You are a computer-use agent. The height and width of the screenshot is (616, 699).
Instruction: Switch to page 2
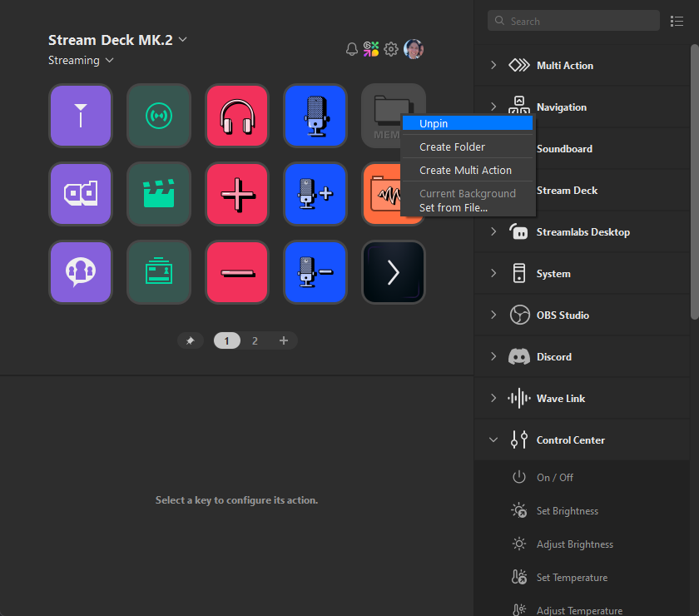255,340
